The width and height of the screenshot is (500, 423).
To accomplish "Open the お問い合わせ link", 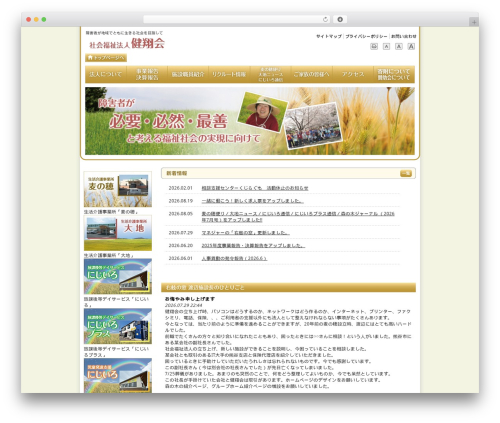I will pos(404,36).
